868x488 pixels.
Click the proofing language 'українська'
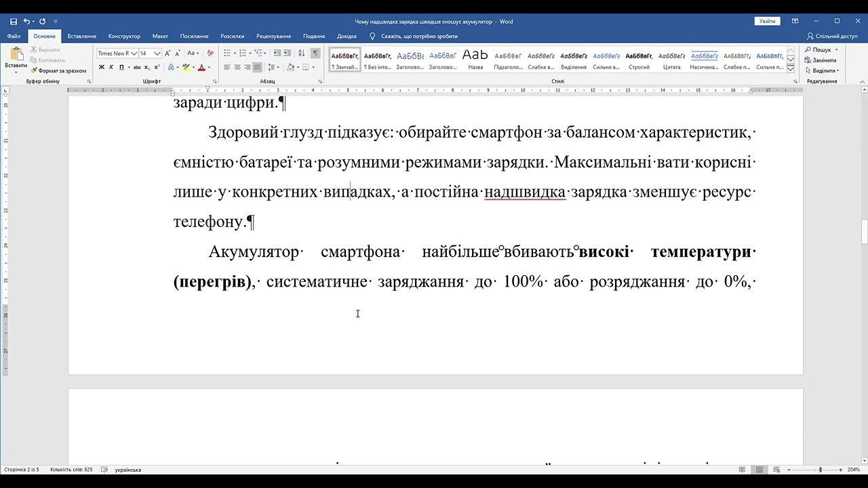pos(128,470)
